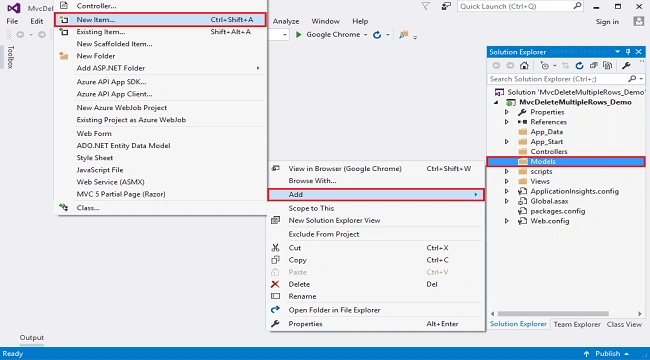Click the Solution Explorer search magnifier icon
This screenshot has width=650, height=360.
click(632, 79)
